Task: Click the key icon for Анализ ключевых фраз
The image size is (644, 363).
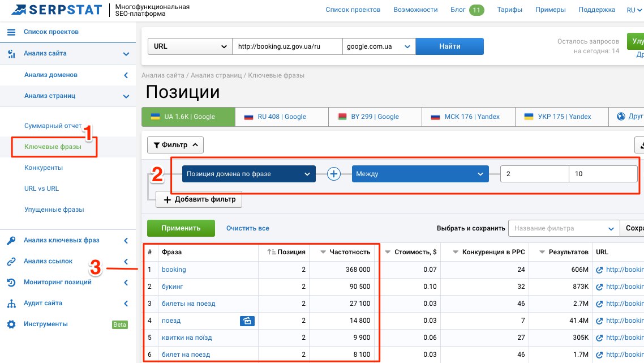Action: 11,241
